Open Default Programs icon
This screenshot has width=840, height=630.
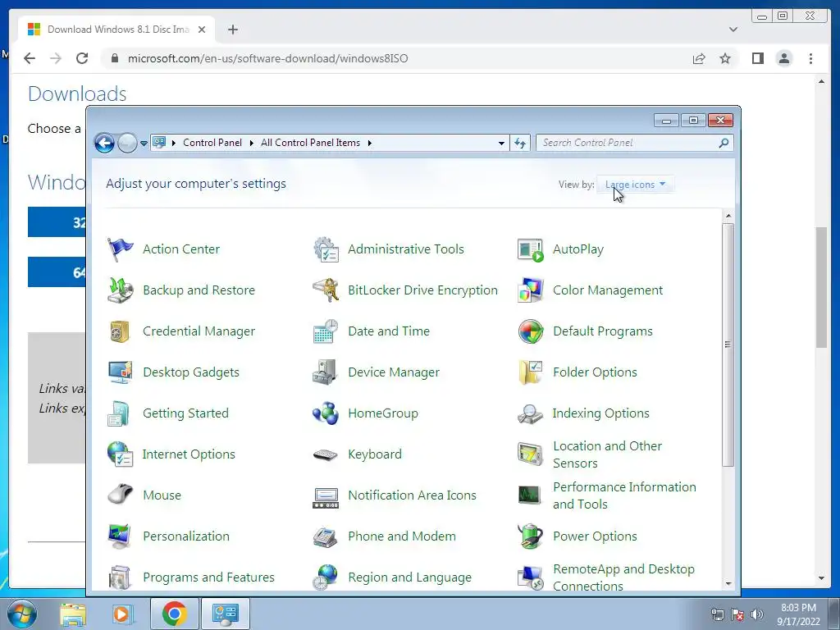pyautogui.click(x=531, y=331)
